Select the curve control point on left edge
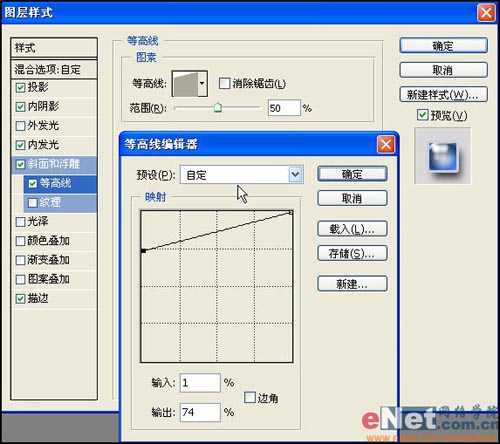 [x=143, y=250]
